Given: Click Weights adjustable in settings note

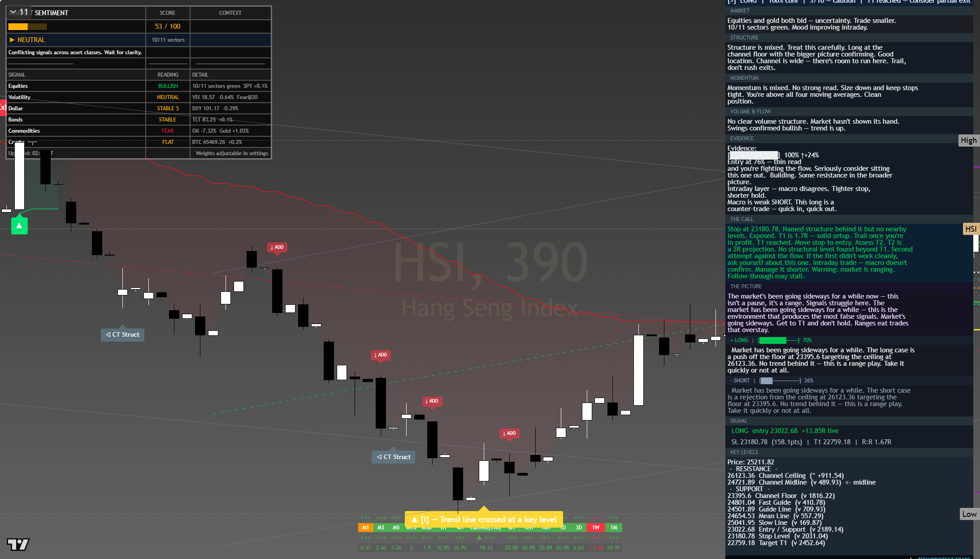Looking at the screenshot, I should 232,153.
